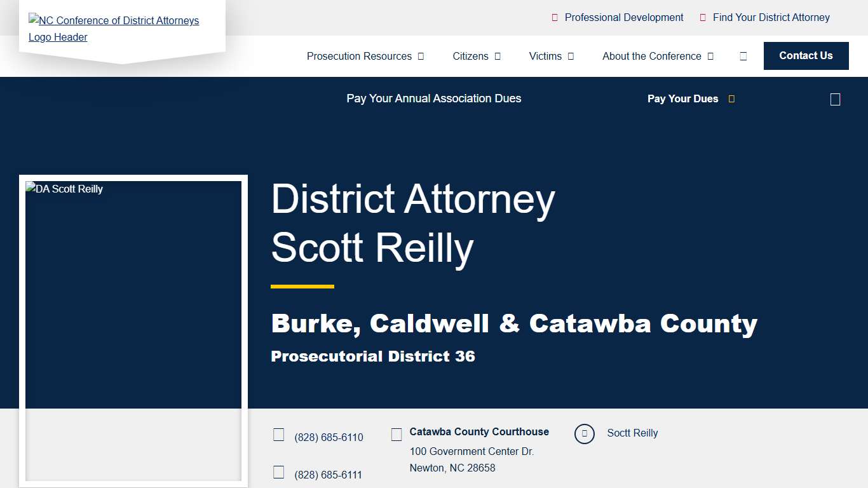Click the phone icon for (828) 685-6111
Viewport: 868px width, 488px height.
click(278, 471)
